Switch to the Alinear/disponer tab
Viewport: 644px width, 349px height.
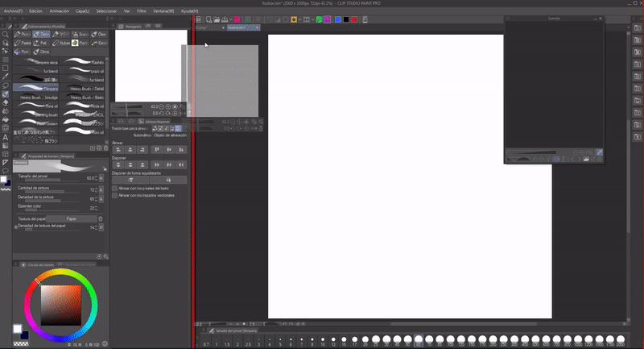click(x=154, y=121)
